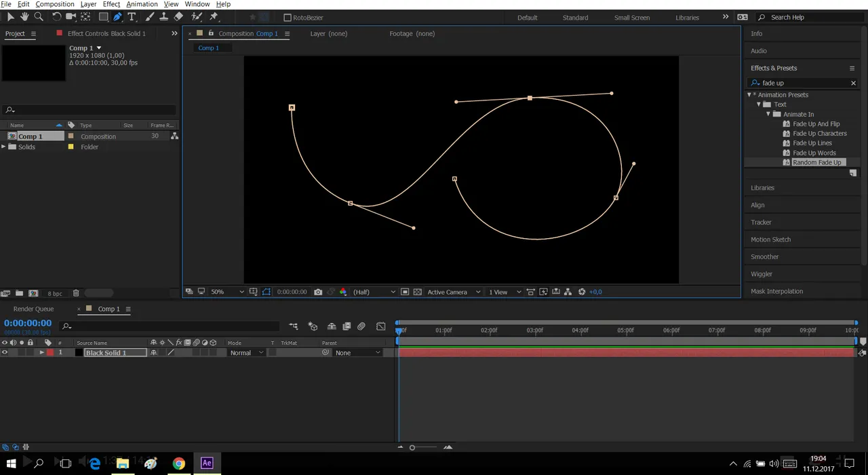Select the Pan Behind anchor point tool

pyautogui.click(x=85, y=17)
